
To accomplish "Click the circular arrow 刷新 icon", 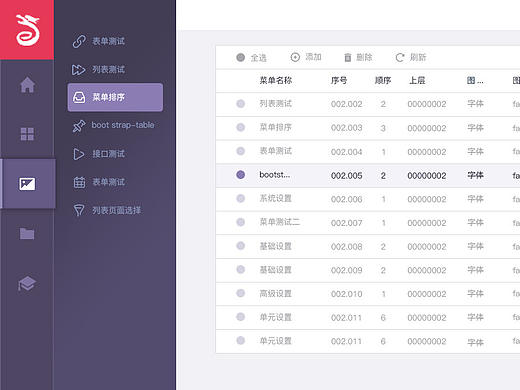I will (400, 58).
